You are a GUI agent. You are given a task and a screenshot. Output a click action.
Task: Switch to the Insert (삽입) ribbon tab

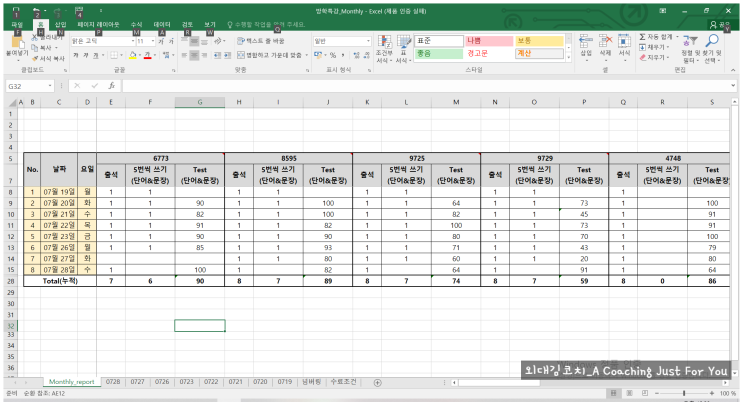(61, 25)
